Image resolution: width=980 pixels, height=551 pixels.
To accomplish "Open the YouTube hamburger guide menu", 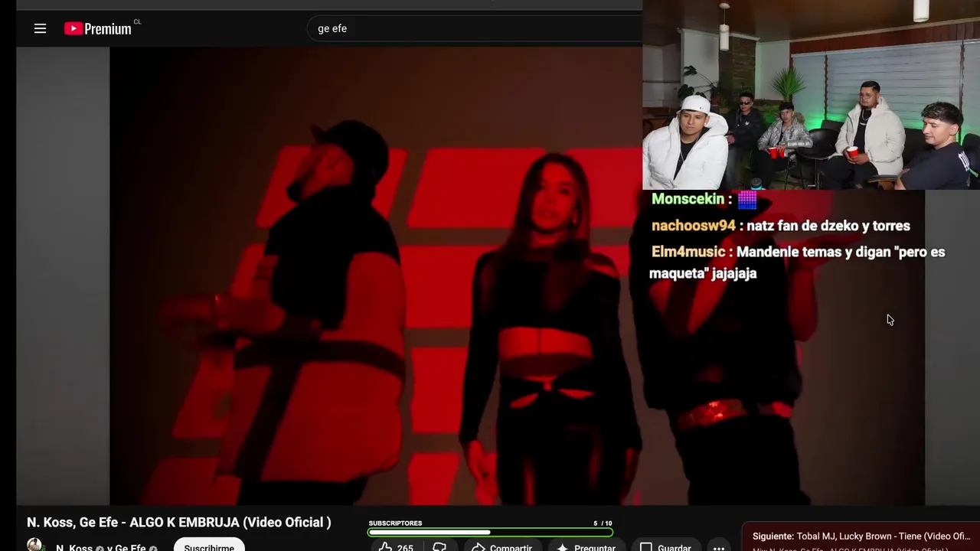I will pyautogui.click(x=41, y=28).
